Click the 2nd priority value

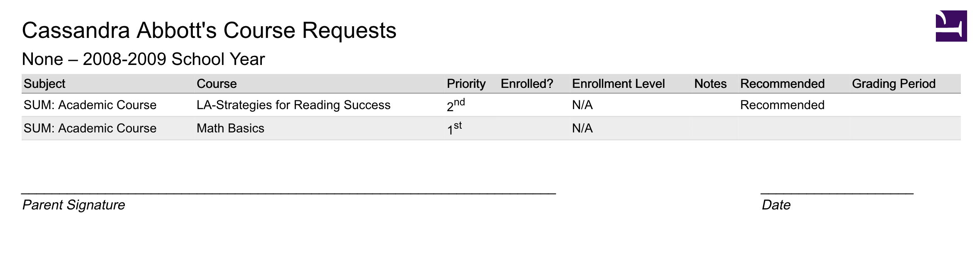pos(455,105)
